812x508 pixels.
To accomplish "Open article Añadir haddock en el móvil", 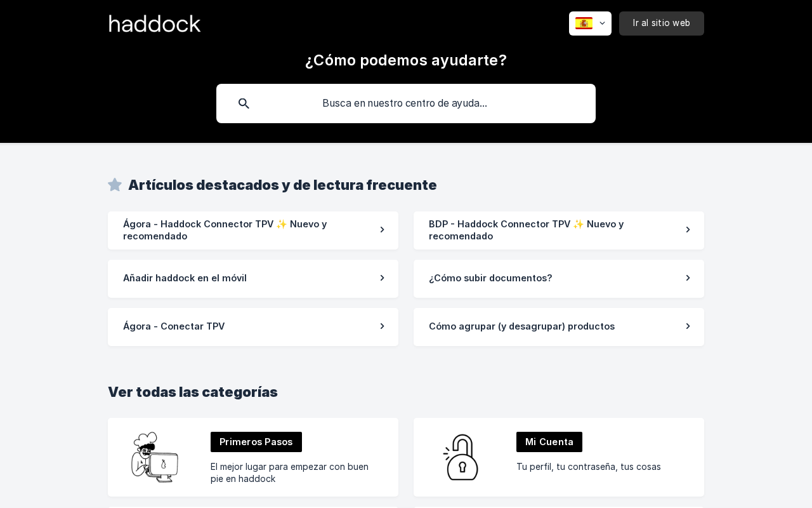I will (x=253, y=279).
